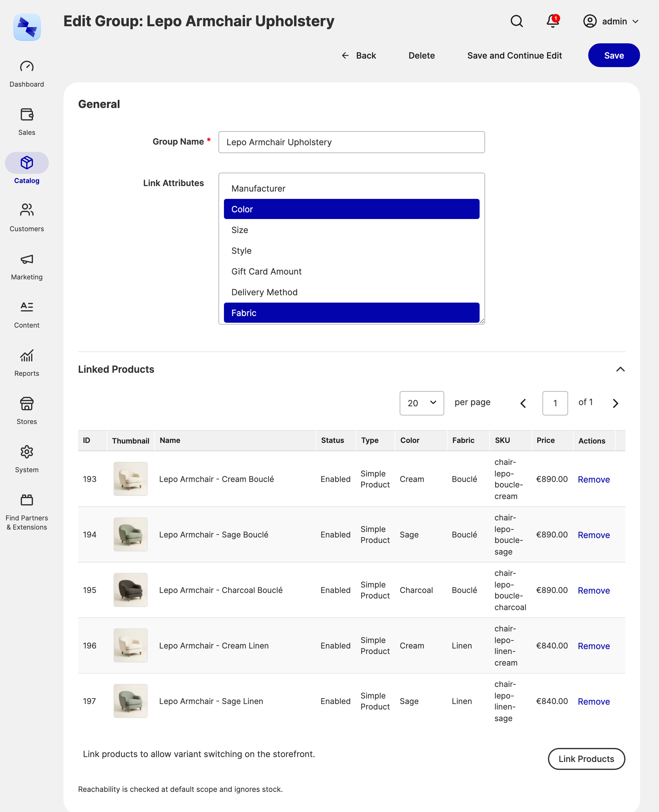Sort by the Price column header
659x812 pixels.
552,440
